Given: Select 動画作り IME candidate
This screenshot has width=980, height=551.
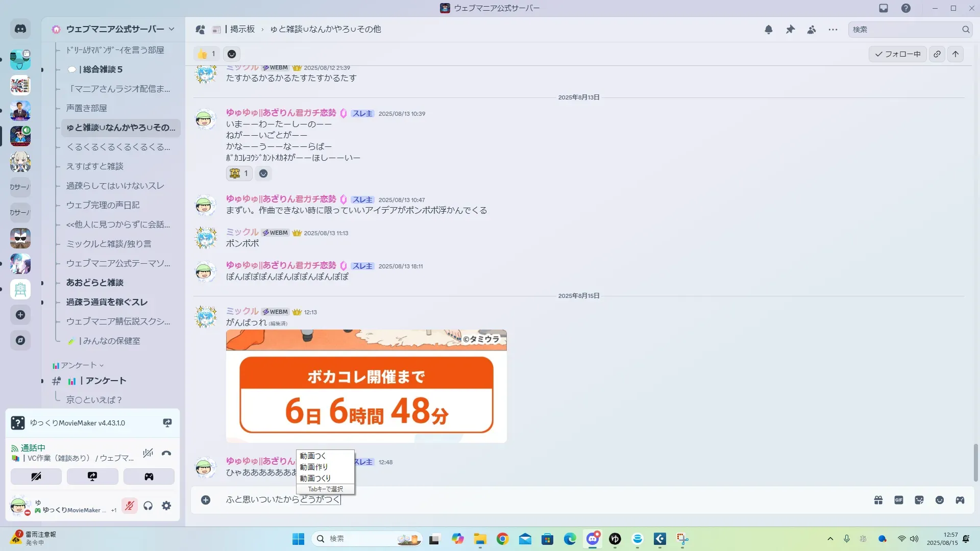Looking at the screenshot, I should 314,467.
